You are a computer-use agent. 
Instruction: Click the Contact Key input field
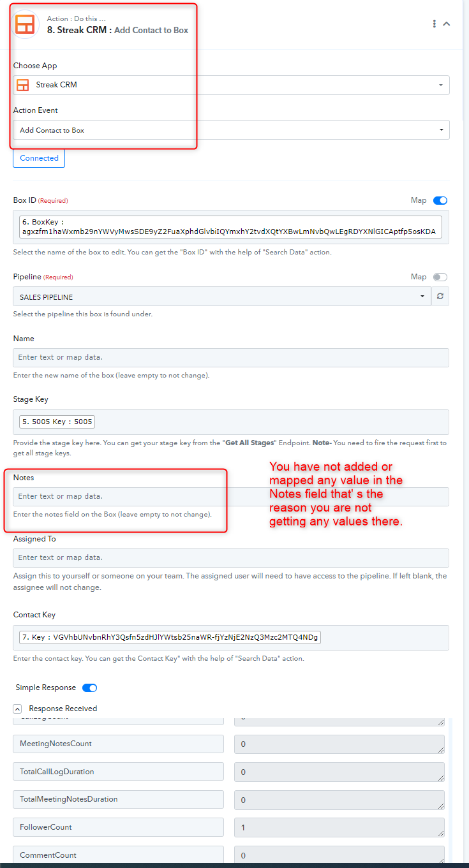(x=231, y=638)
